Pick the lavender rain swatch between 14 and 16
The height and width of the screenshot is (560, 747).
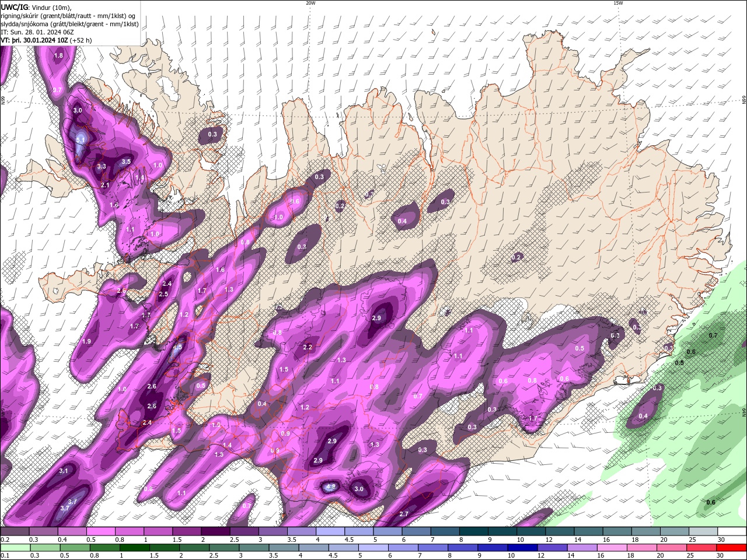(x=581, y=547)
